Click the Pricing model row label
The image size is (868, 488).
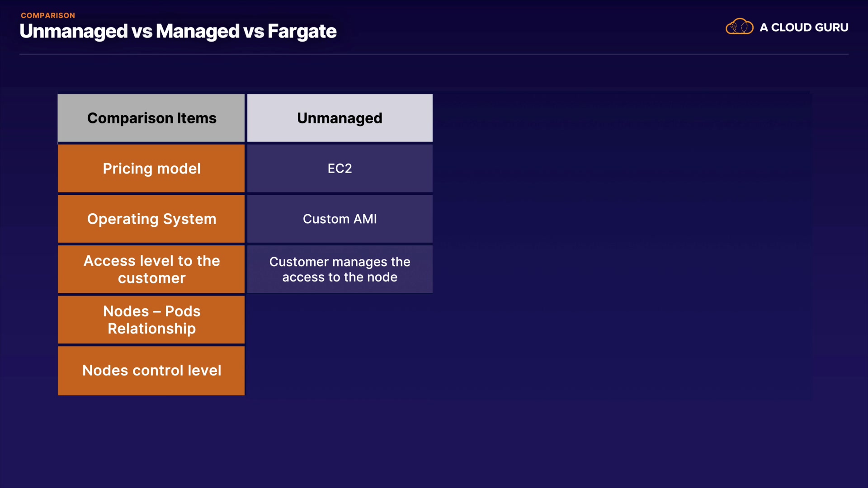(x=151, y=169)
